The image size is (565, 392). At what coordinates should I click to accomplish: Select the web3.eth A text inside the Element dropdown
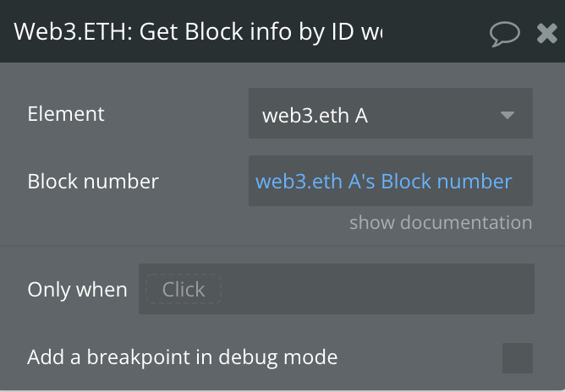pos(315,116)
